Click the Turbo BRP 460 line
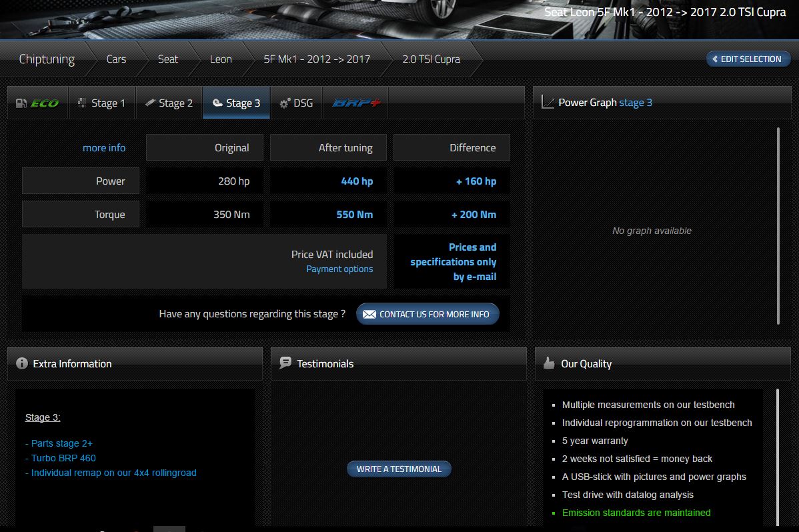 pyautogui.click(x=61, y=458)
